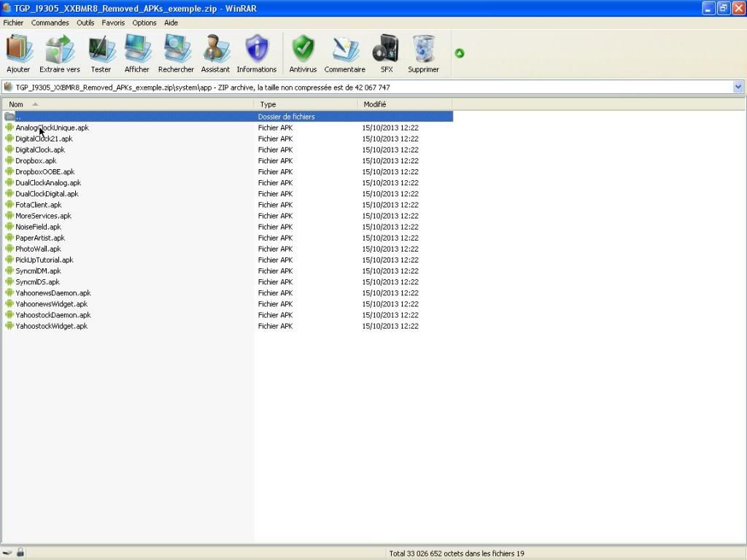Select YahoostockDaemon.apk file name
The height and width of the screenshot is (560, 747).
53,315
